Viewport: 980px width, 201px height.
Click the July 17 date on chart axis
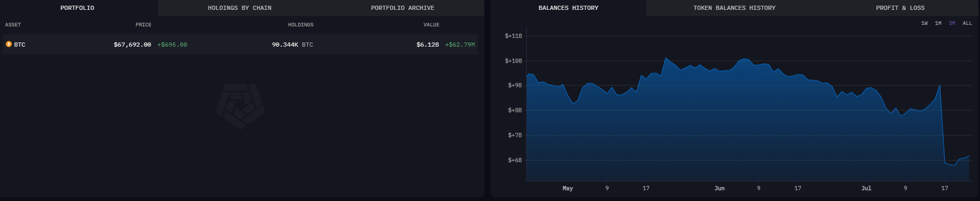tap(944, 188)
